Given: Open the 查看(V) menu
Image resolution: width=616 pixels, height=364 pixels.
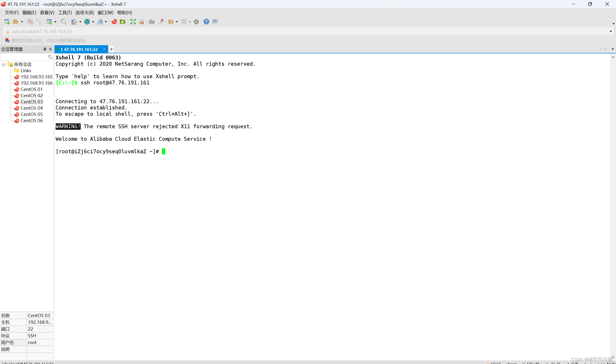Looking at the screenshot, I should 47,13.
